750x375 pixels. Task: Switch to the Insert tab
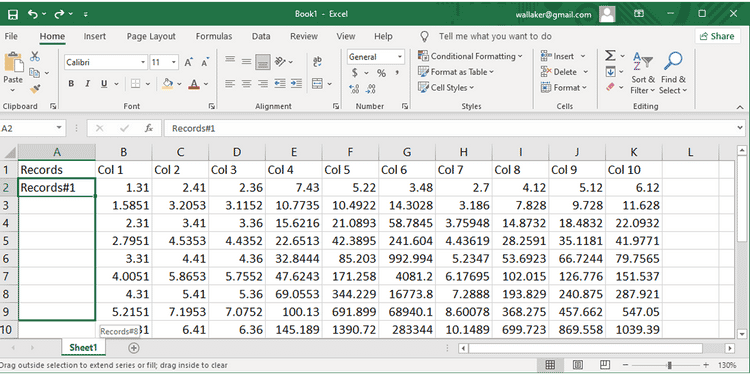[95, 36]
